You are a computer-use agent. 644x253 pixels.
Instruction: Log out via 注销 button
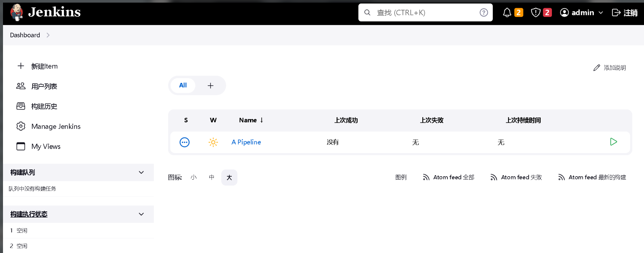[x=625, y=12]
